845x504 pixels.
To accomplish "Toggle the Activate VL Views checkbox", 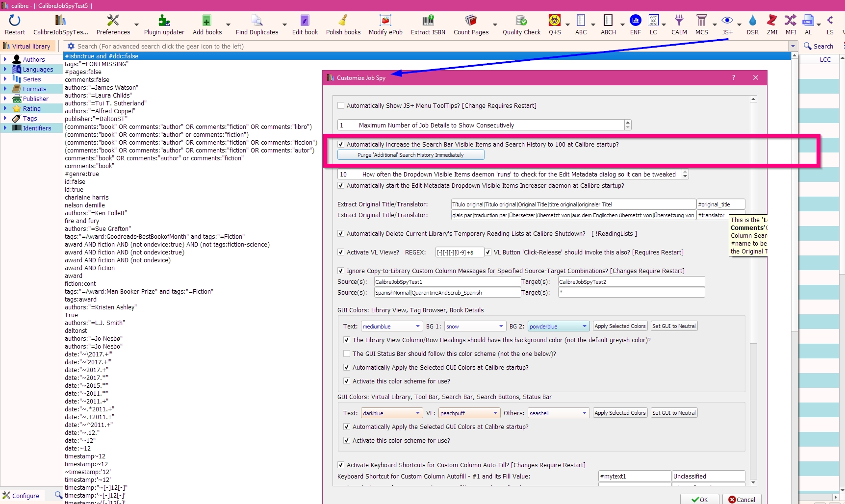I will (341, 252).
